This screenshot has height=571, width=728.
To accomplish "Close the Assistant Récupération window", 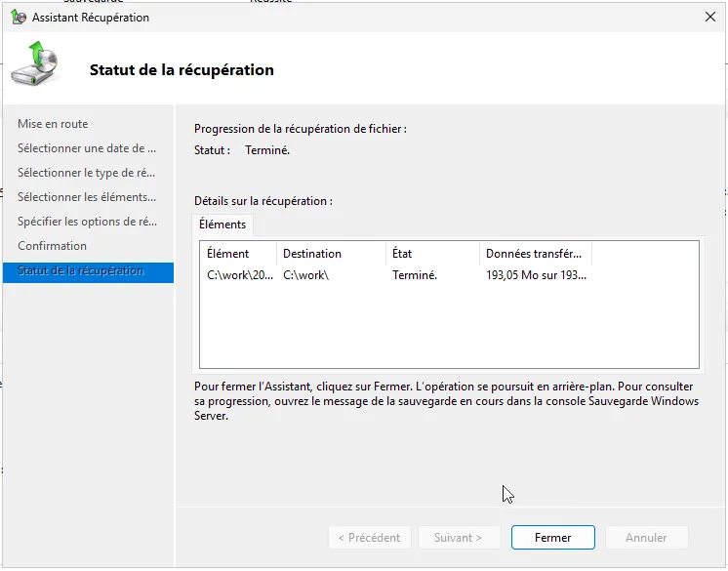I will [708, 18].
